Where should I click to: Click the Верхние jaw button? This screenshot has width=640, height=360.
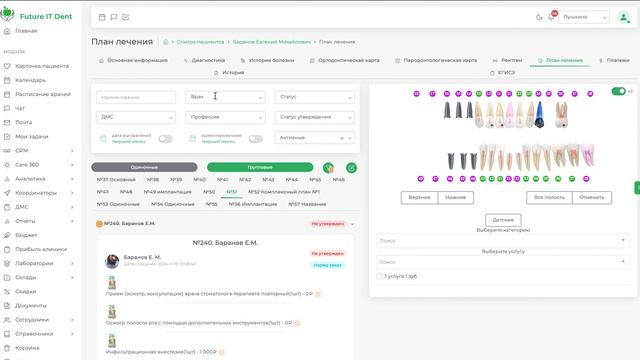(420, 198)
